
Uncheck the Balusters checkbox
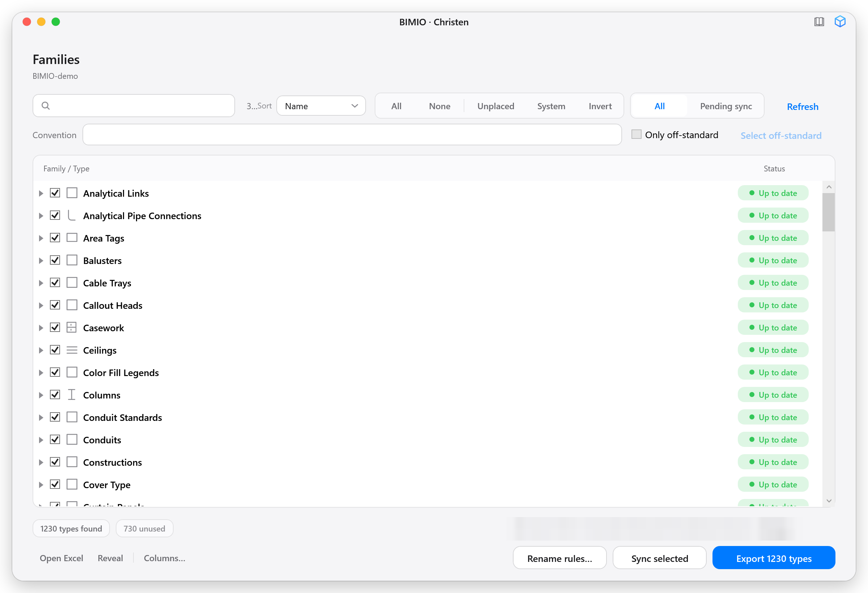pyautogui.click(x=55, y=260)
